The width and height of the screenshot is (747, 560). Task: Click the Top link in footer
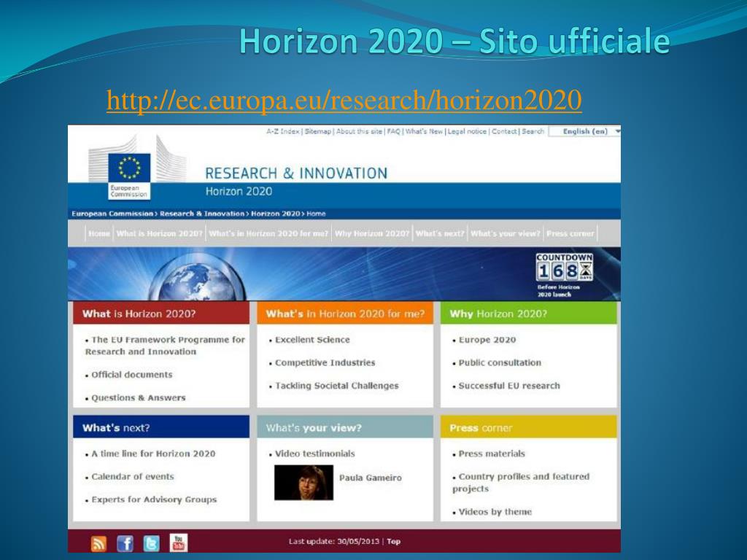[393, 542]
